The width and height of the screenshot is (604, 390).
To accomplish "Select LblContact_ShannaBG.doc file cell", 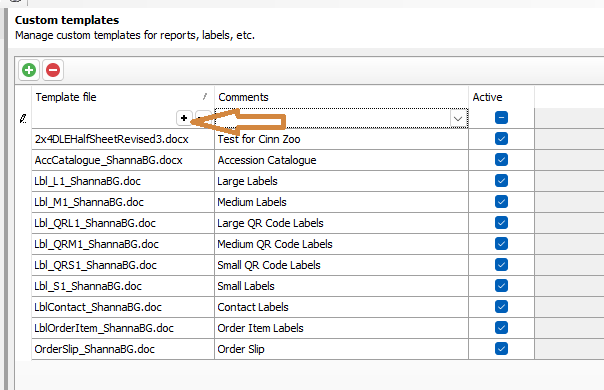I will point(123,307).
